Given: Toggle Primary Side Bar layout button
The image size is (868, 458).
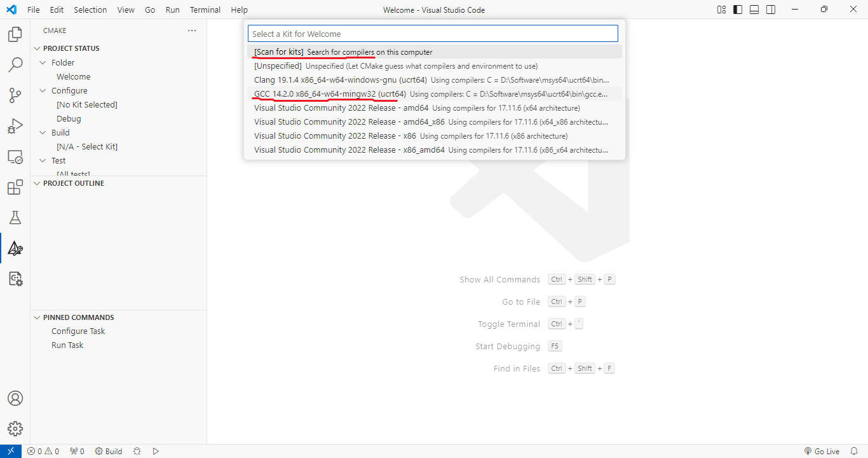Looking at the screenshot, I should pos(738,10).
